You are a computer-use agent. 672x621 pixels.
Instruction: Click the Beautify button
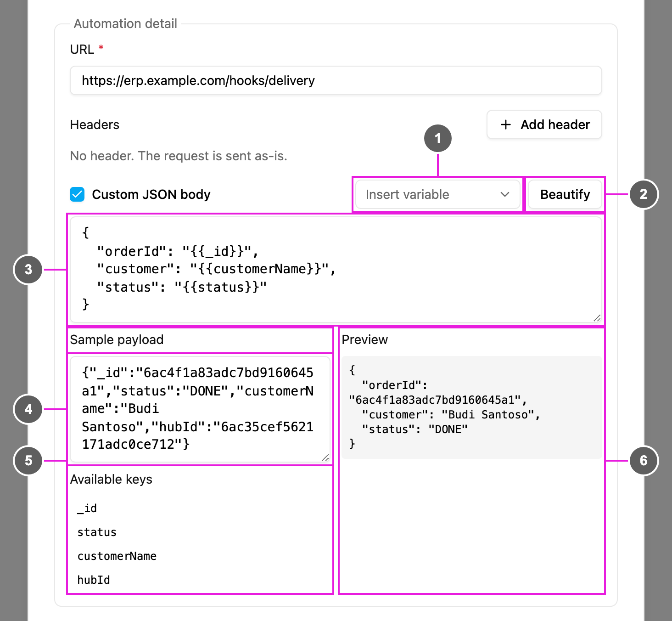pos(565,194)
